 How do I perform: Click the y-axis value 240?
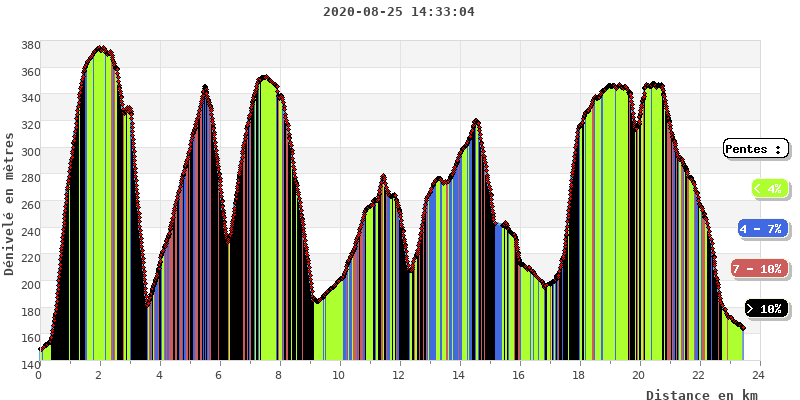pos(30,231)
